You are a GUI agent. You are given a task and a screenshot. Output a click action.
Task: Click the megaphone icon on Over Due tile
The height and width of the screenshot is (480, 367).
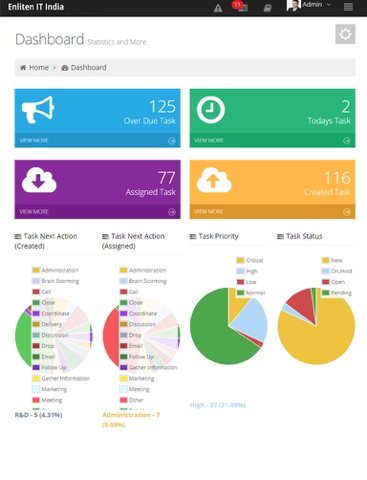(38, 110)
